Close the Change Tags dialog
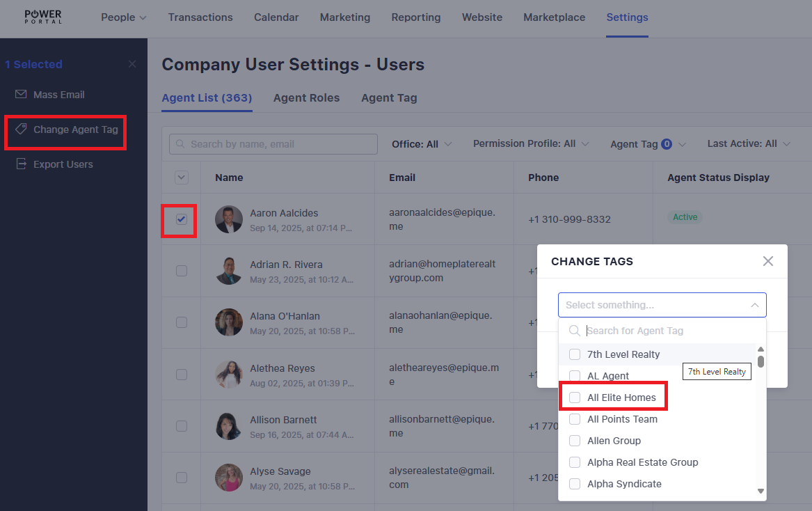 (767, 261)
